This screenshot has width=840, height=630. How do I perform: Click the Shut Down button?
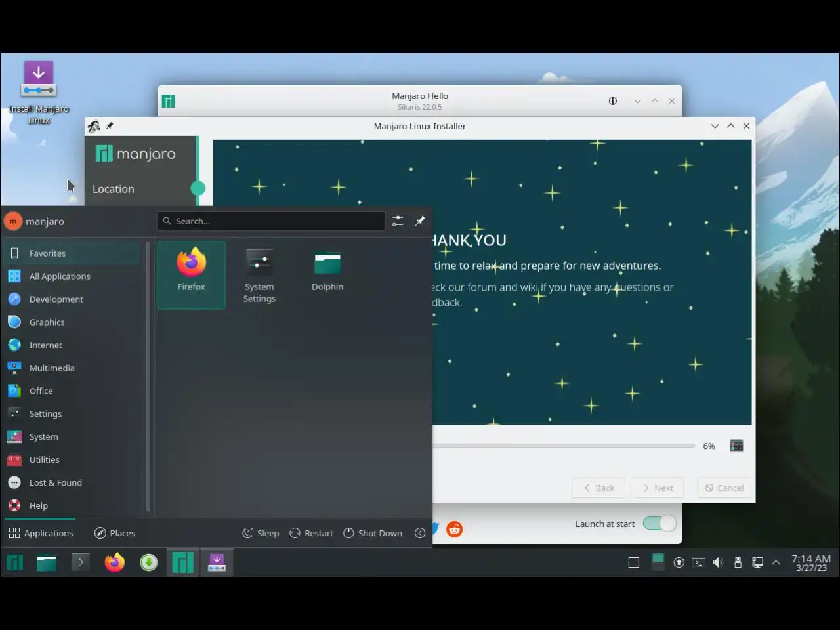pos(373,533)
